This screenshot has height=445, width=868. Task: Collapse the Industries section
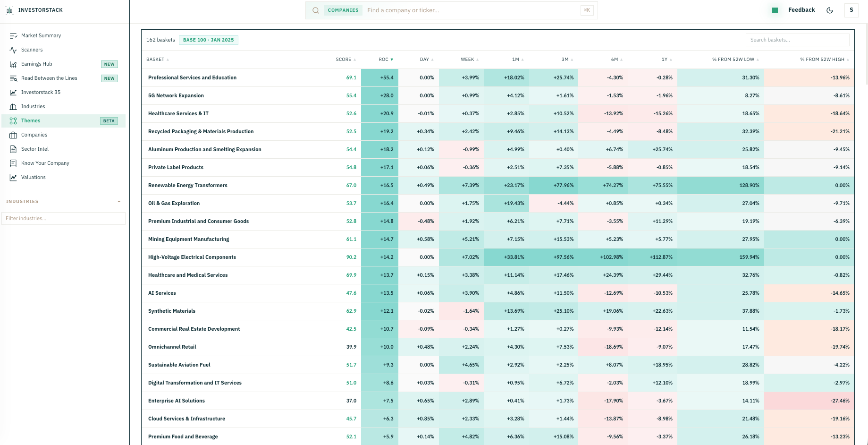point(119,202)
